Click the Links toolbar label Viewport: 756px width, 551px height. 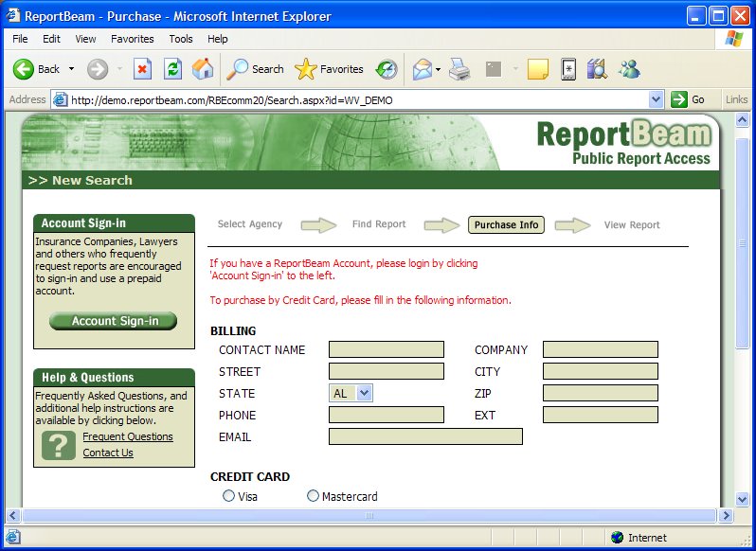pyautogui.click(x=736, y=99)
